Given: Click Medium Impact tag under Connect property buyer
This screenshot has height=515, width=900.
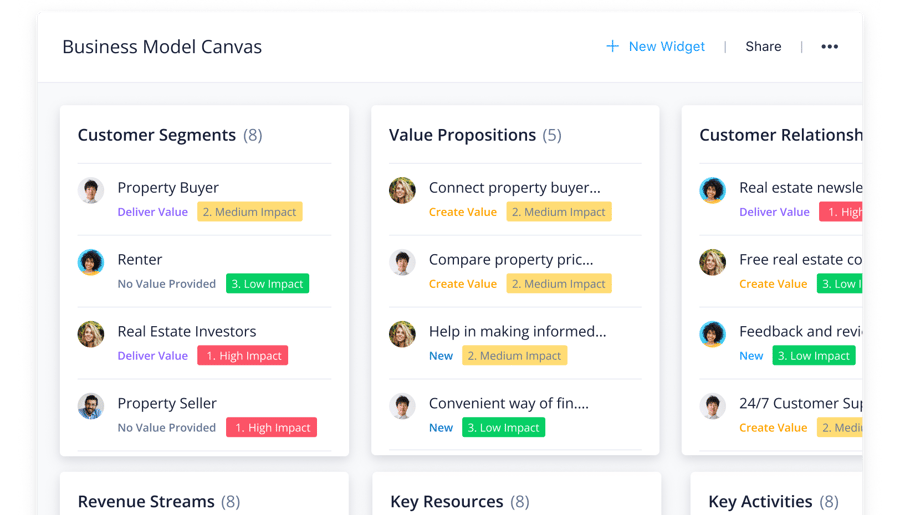Looking at the screenshot, I should click(558, 212).
